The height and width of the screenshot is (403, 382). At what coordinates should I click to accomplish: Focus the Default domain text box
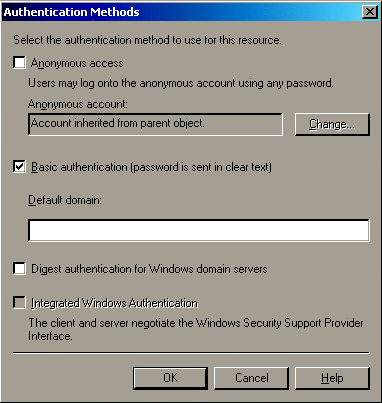point(199,230)
